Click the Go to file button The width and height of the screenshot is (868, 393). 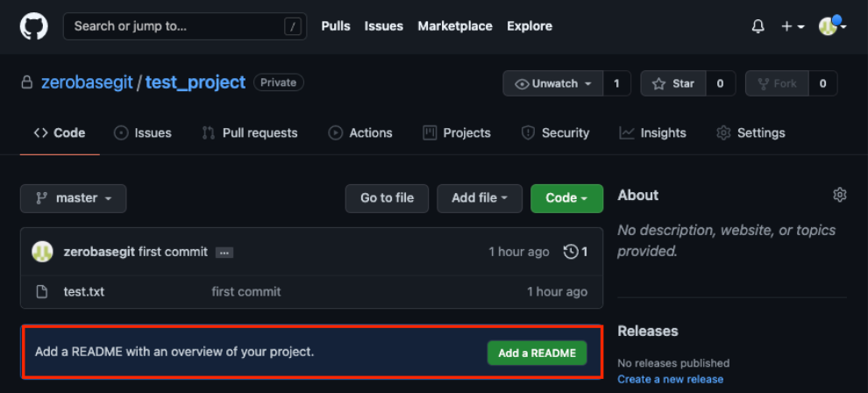coord(387,198)
